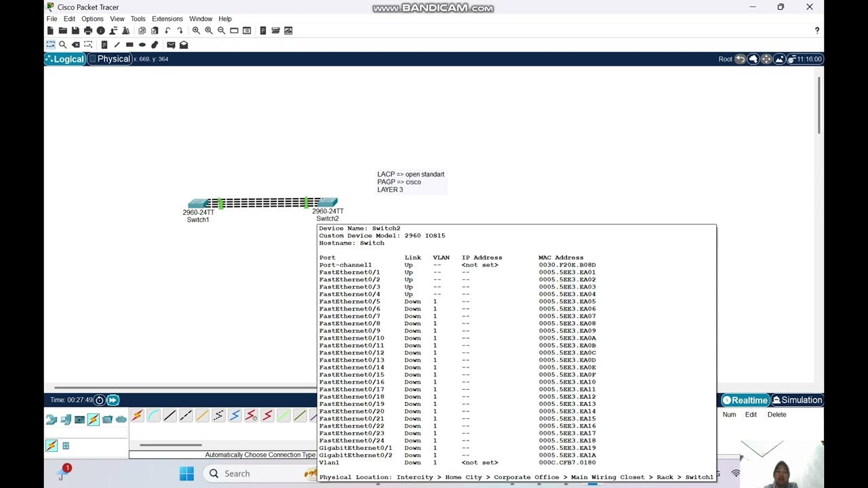Pick the Phone dotted cable
Image resolution: width=868 pixels, height=488 pixels.
218,415
